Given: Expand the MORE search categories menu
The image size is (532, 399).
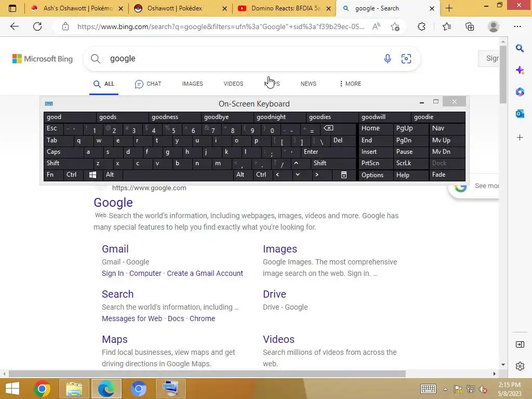Looking at the screenshot, I should 350,84.
